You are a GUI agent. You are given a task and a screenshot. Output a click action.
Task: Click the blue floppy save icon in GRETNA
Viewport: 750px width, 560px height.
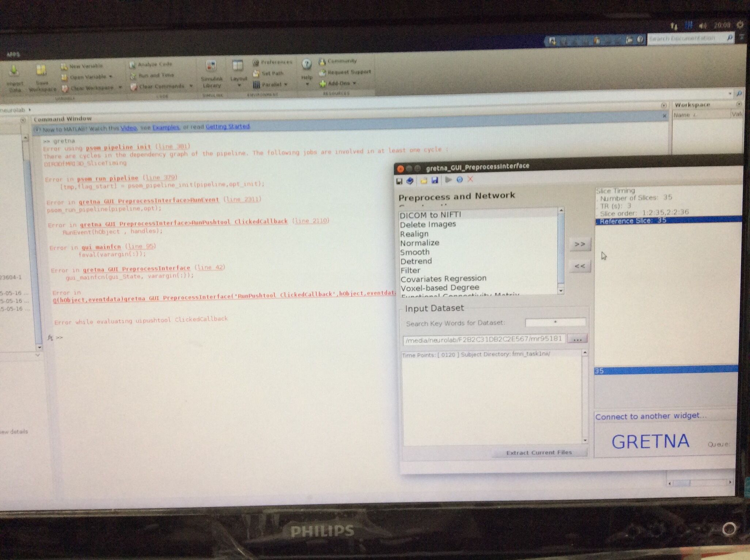click(435, 180)
